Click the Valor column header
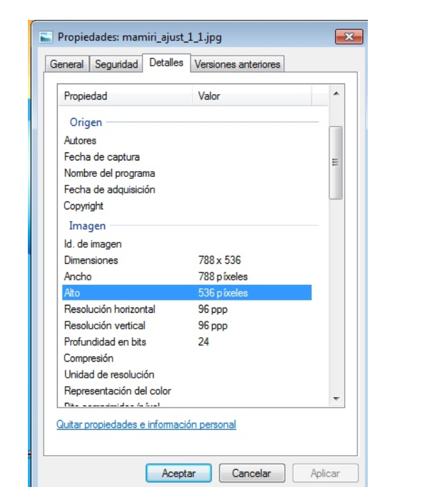 click(x=258, y=96)
